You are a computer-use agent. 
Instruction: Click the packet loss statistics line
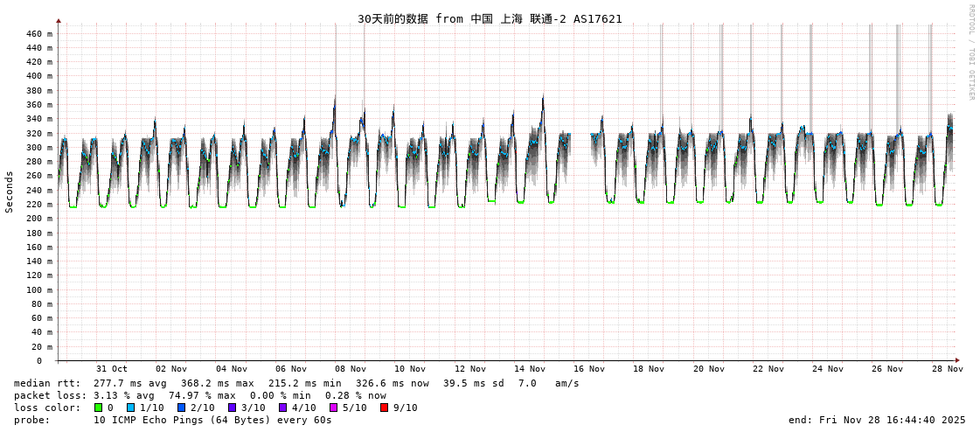pos(200,395)
